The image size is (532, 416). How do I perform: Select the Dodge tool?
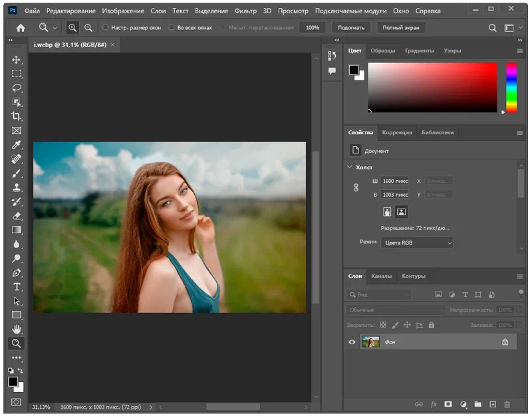16,259
